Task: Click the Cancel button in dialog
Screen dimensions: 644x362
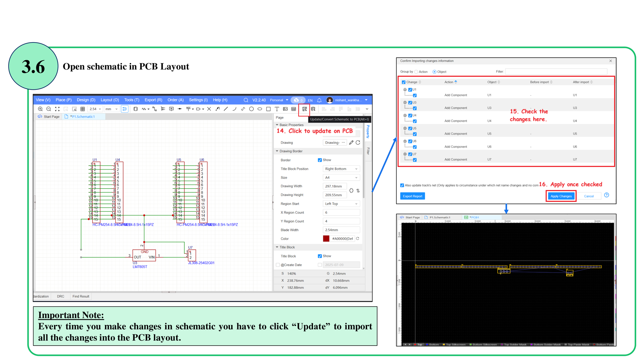Action: click(589, 196)
